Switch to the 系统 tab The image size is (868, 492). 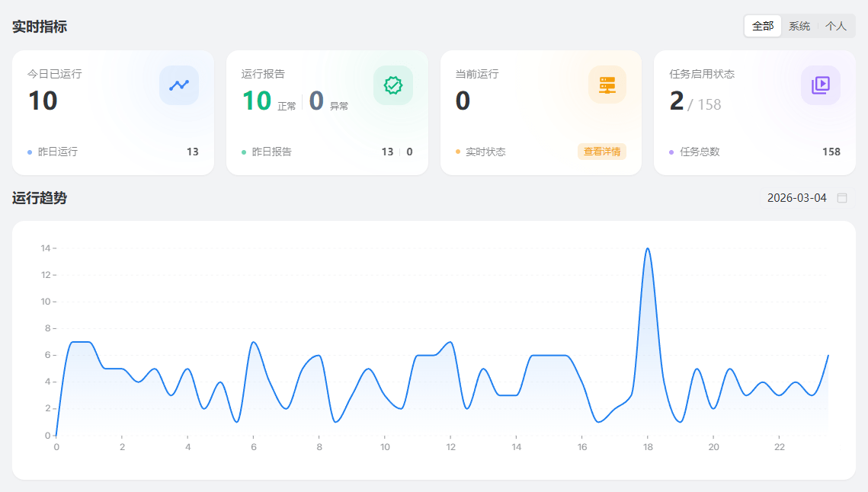coord(799,26)
